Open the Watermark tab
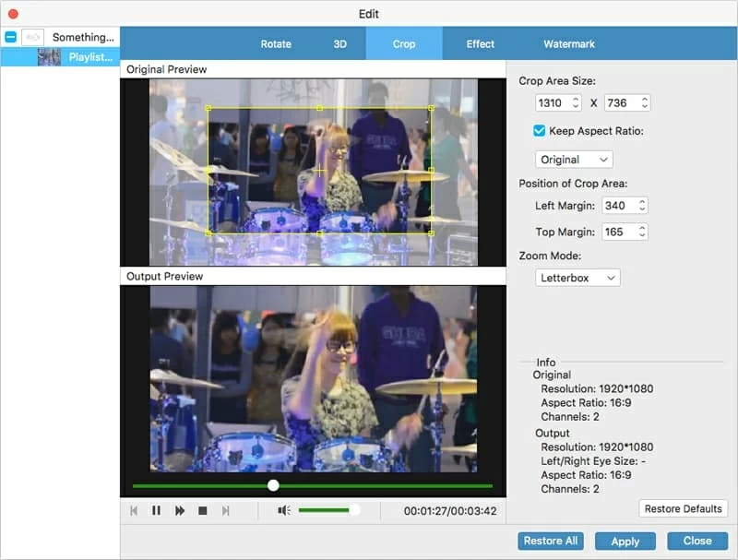738x560 pixels. click(x=569, y=43)
